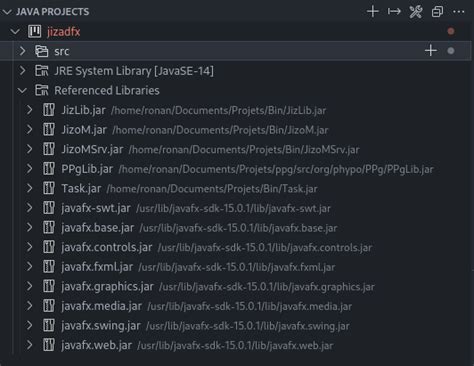
Task: Expand the javafx.graphics.jar chevron
Action: (30, 286)
